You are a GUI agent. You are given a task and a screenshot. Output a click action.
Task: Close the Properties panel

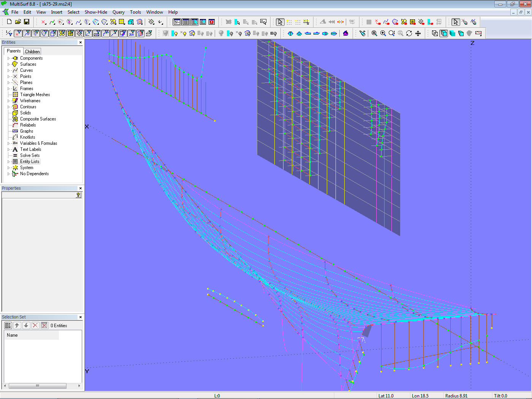click(x=81, y=188)
